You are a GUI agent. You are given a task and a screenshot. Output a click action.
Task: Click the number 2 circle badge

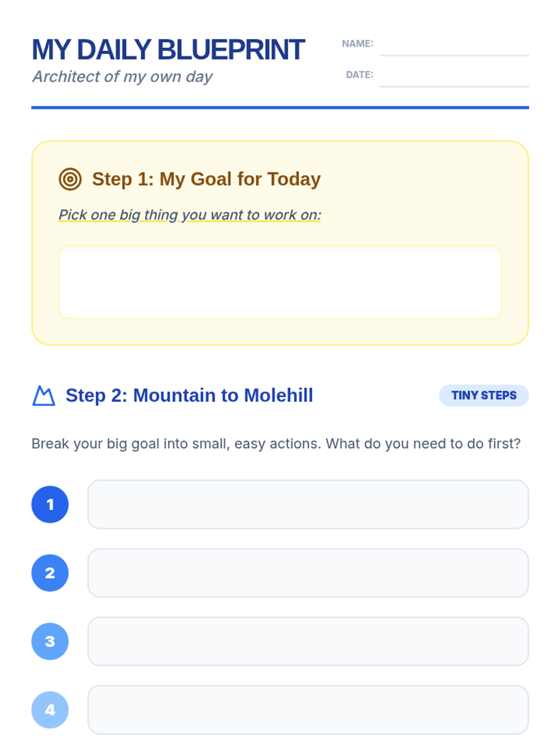[50, 573]
